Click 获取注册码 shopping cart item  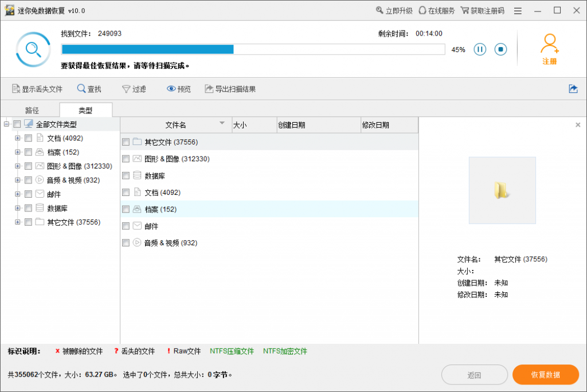tap(483, 11)
